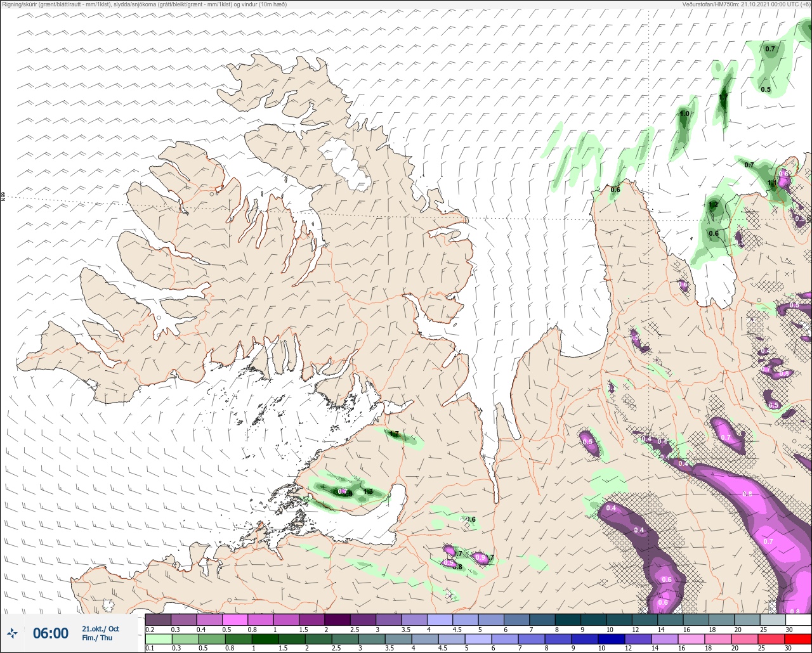
Task: Click the 'Fim./ Thu' weekday text
Action: pyautogui.click(x=97, y=638)
